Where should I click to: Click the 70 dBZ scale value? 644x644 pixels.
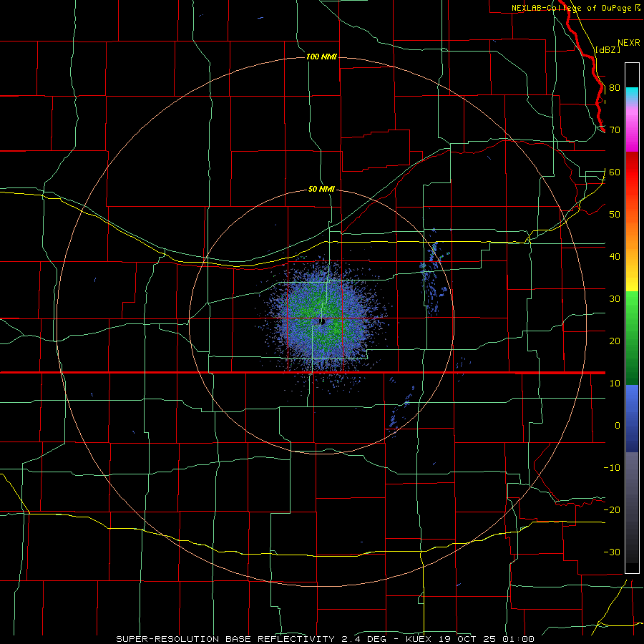click(x=615, y=130)
